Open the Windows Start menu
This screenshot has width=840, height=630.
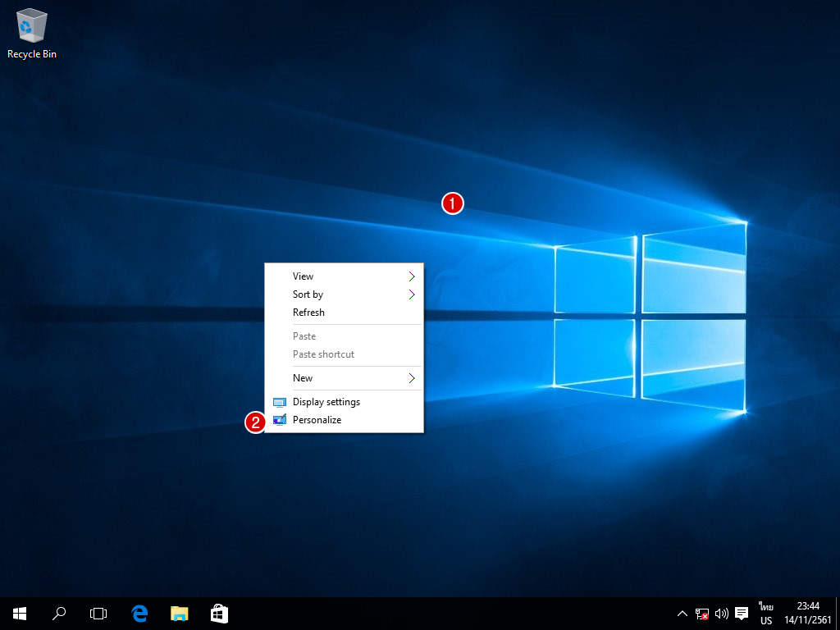coord(20,613)
